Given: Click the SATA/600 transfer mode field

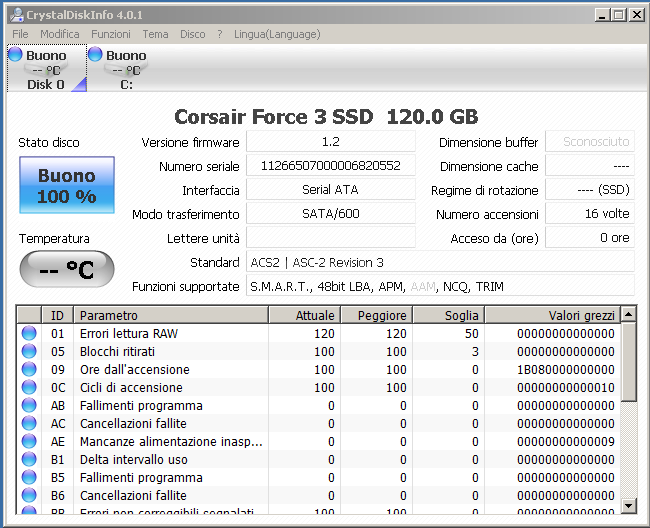Looking at the screenshot, I should pos(331,214).
